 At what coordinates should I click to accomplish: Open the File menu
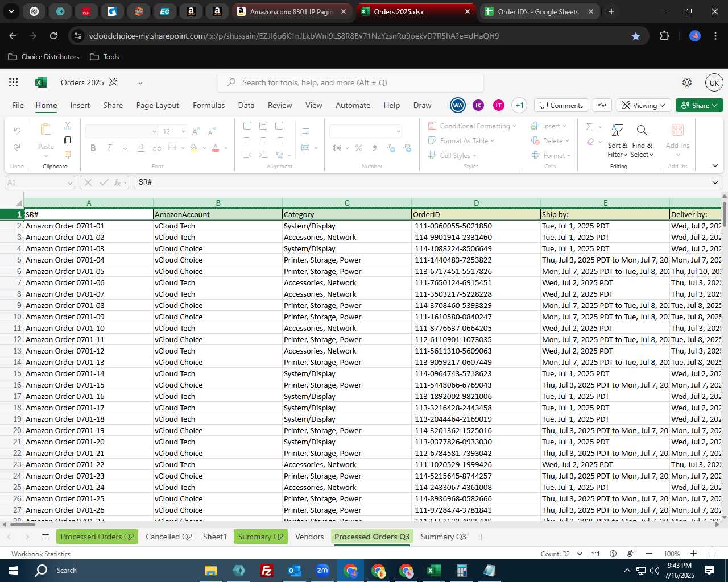click(18, 105)
